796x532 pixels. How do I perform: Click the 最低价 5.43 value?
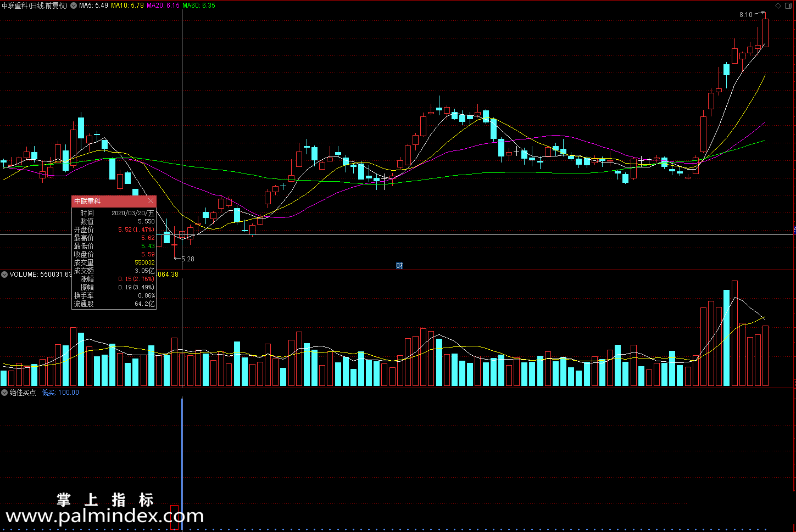tap(148, 246)
